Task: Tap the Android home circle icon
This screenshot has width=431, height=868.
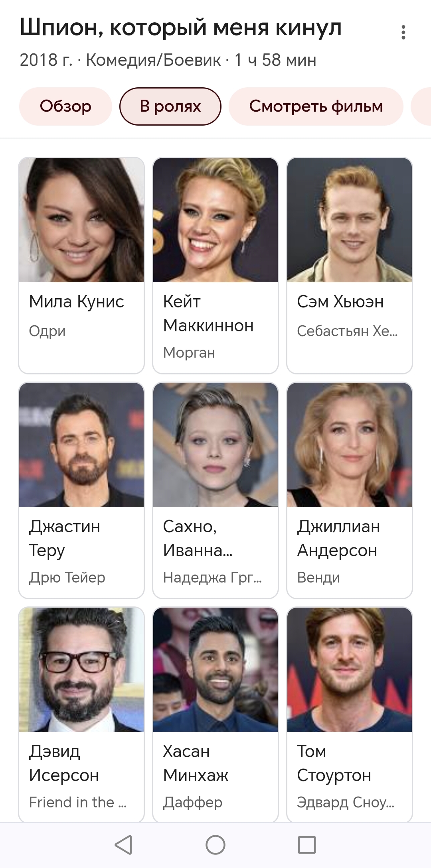Action: coord(215,844)
